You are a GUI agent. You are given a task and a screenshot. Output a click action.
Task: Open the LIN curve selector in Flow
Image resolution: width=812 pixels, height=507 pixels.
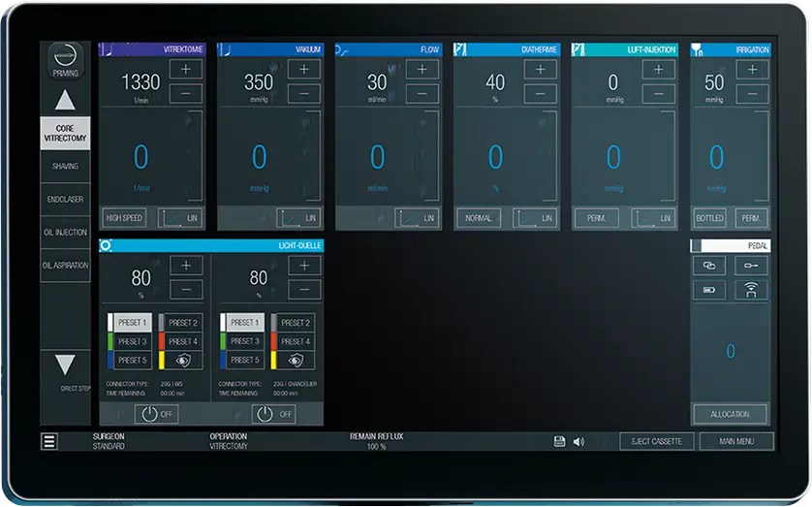coord(417,218)
